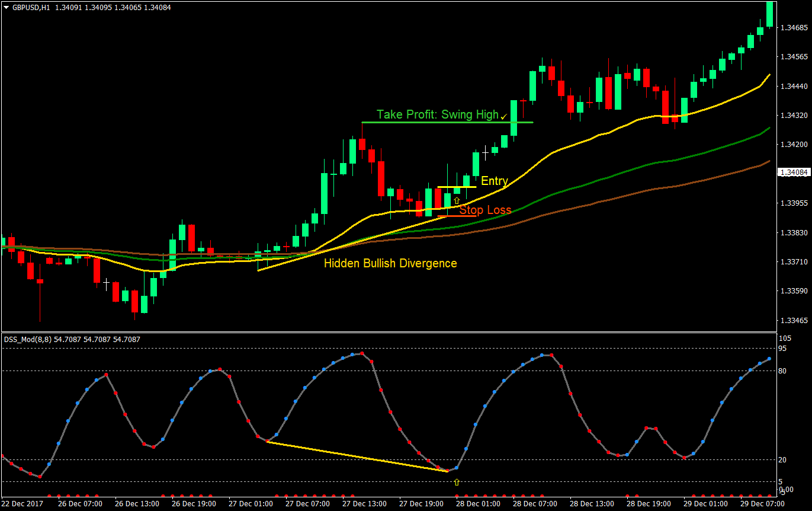The width and height of the screenshot is (812, 511).
Task: Select the '28 Dec 19:00' time axis label
Action: coord(649,504)
